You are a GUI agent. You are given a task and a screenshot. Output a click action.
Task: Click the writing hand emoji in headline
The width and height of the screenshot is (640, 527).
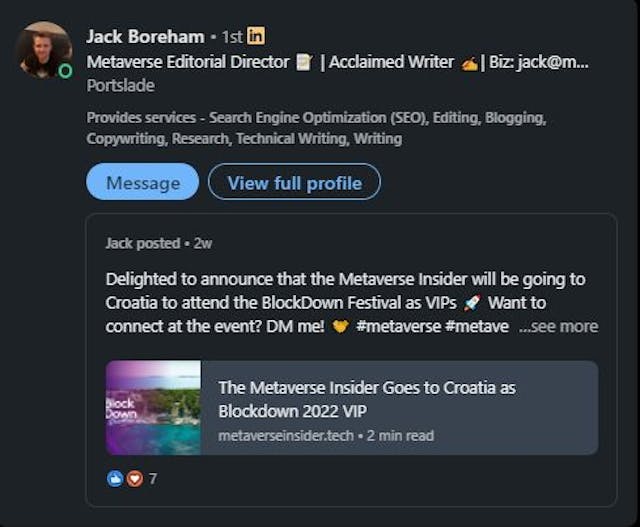tap(468, 62)
